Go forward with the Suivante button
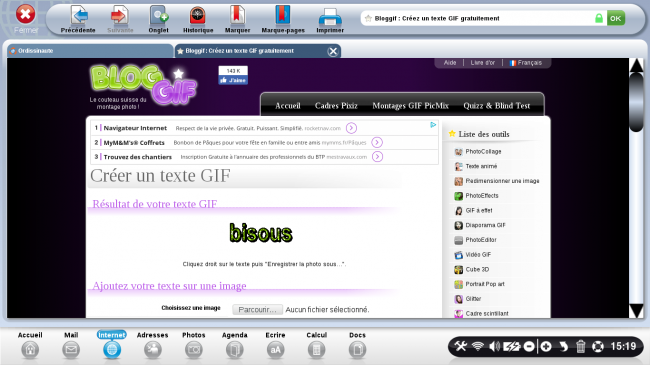The width and height of the screenshot is (650, 365). 120,19
